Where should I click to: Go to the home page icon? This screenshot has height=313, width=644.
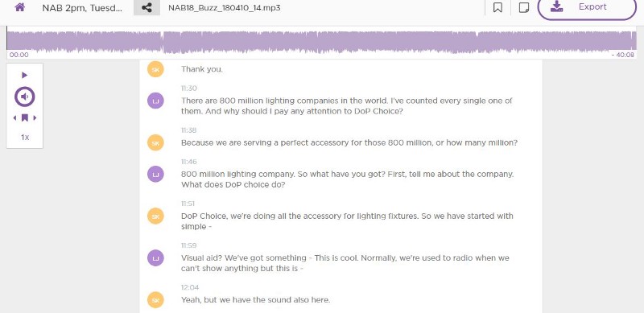19,7
